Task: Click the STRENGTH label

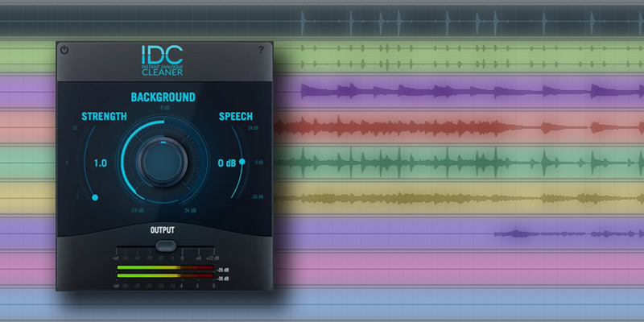Action: pos(104,116)
